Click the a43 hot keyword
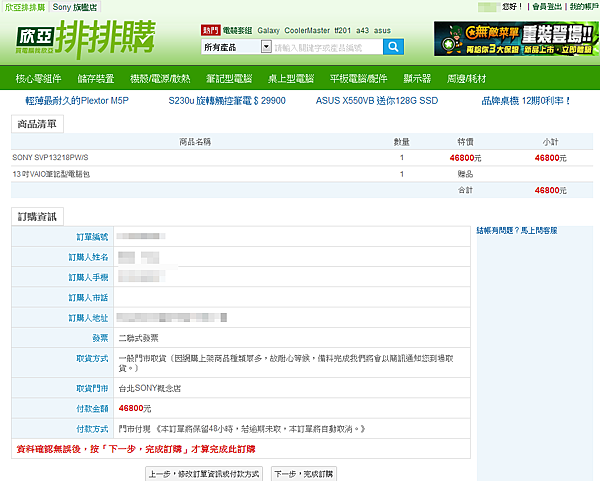600x481 pixels. coord(362,30)
